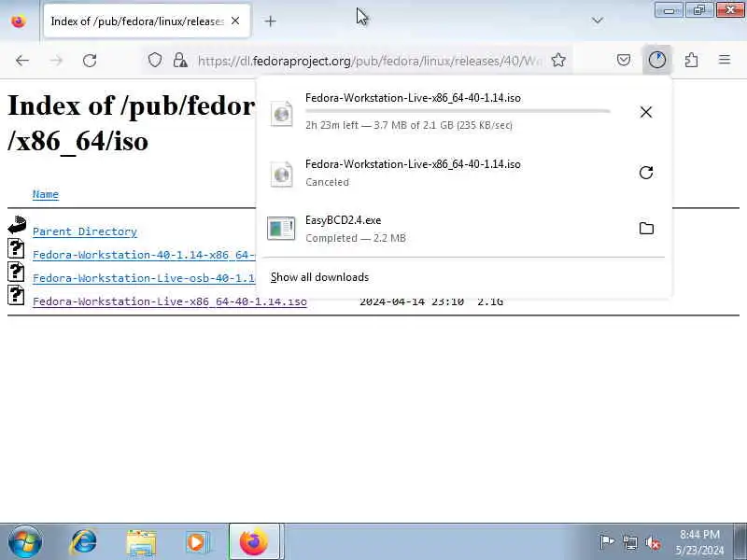Viewport: 747px width, 560px height.
Task: Open tracking protection shield info
Action: click(155, 61)
